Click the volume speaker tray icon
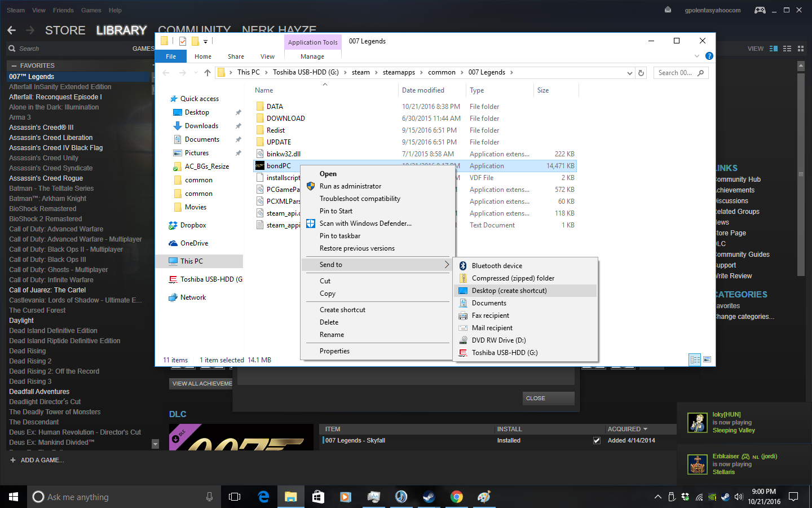Screen dimensions: 812x508 pyautogui.click(x=739, y=497)
